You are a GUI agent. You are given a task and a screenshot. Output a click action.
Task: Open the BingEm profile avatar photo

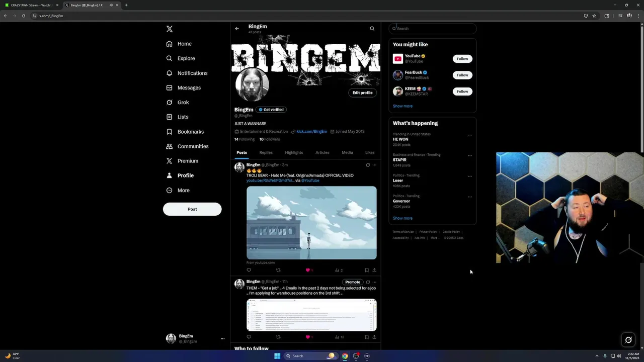pyautogui.click(x=252, y=84)
